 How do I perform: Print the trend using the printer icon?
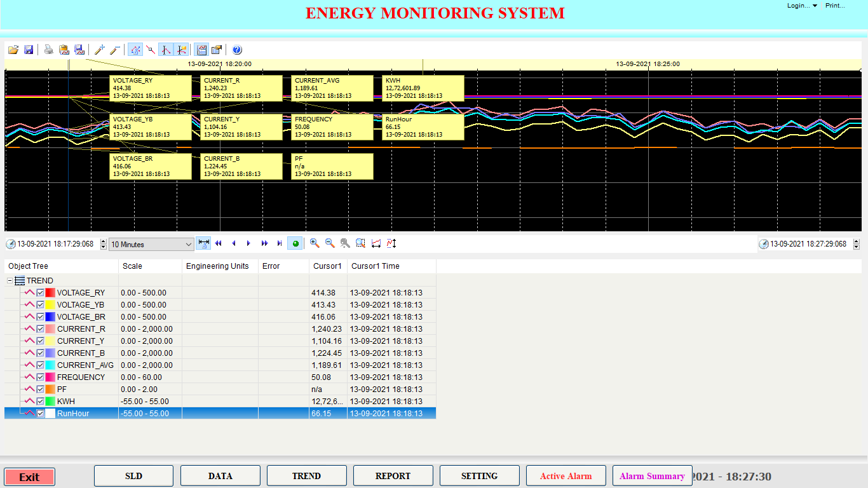tap(48, 50)
